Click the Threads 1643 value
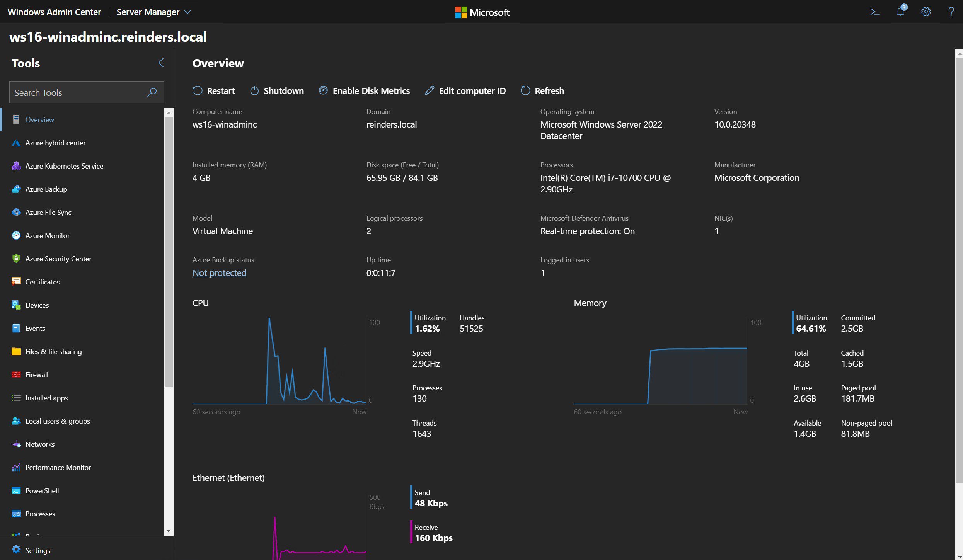 click(422, 434)
